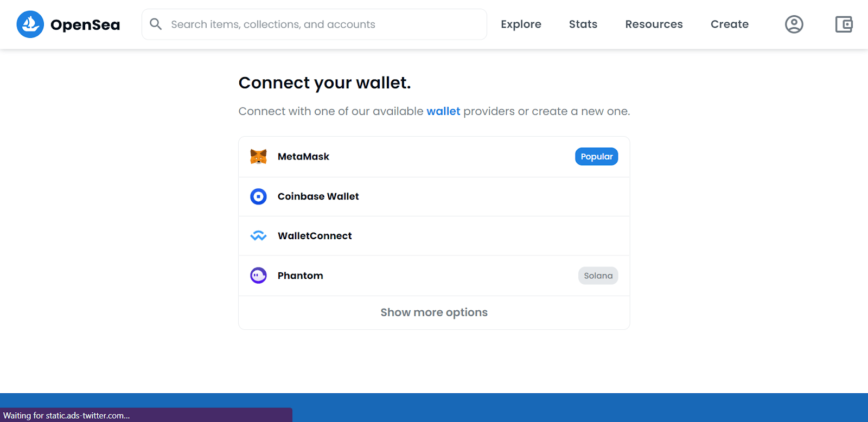Screen dimensions: 868x422
Task: Click the MetaMask fox icon
Action: [258, 157]
